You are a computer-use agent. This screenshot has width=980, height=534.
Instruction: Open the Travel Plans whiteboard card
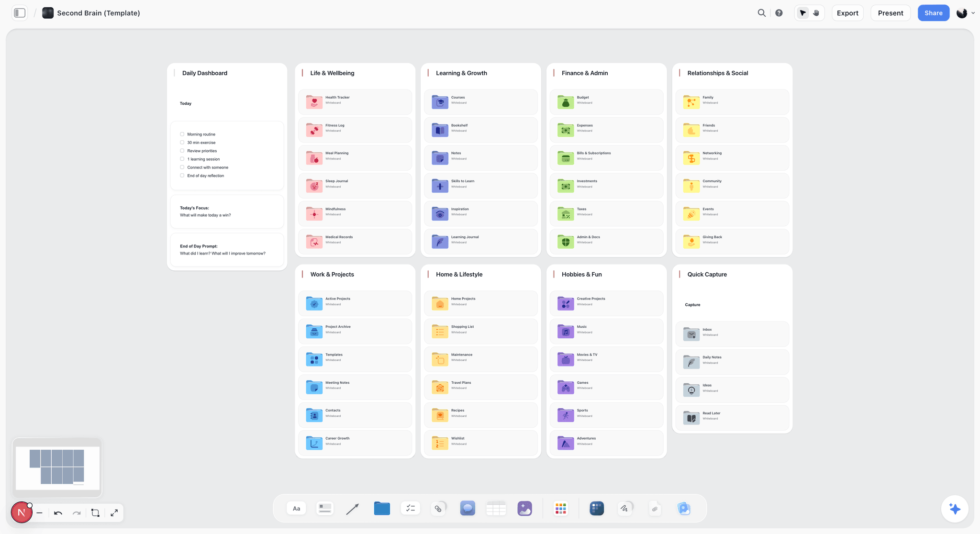tap(480, 387)
